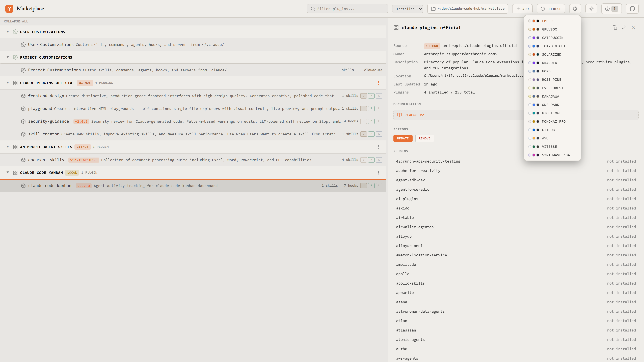644x362 pixels.
Task: Click the frontend-design package icon
Action: tap(23, 96)
